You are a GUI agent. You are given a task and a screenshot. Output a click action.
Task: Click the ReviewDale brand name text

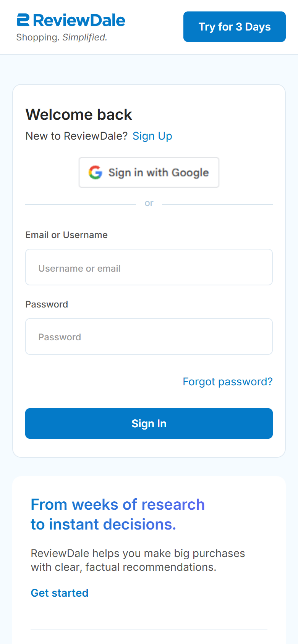[79, 20]
